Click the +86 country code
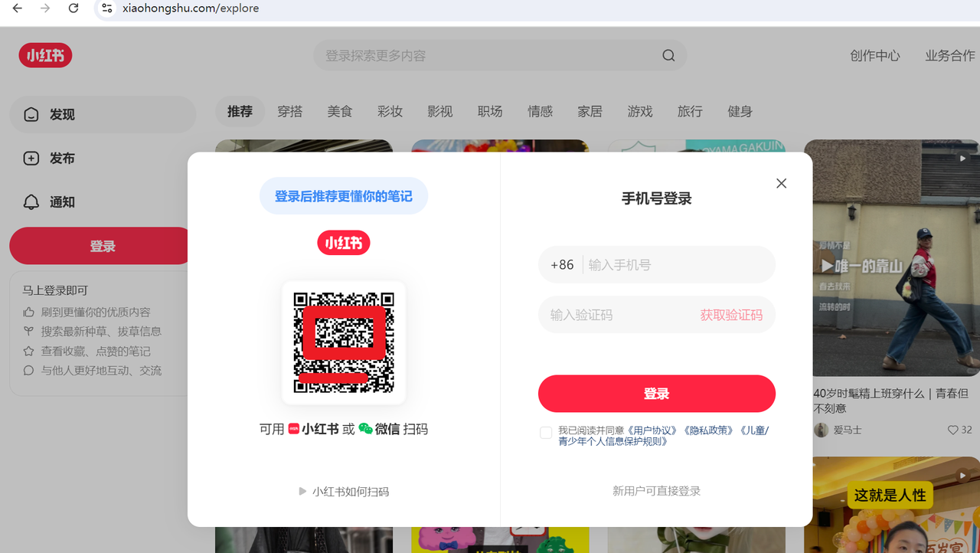980x553 pixels. (x=562, y=264)
